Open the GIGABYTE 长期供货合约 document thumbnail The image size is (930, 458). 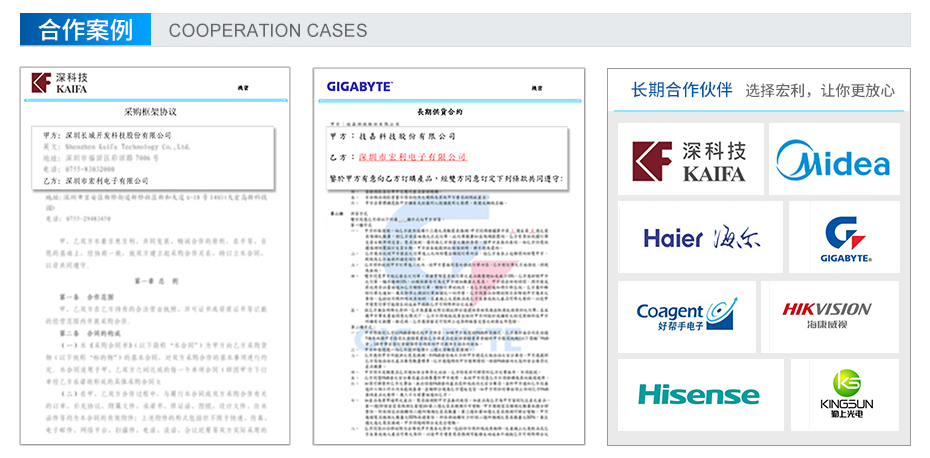click(x=449, y=256)
